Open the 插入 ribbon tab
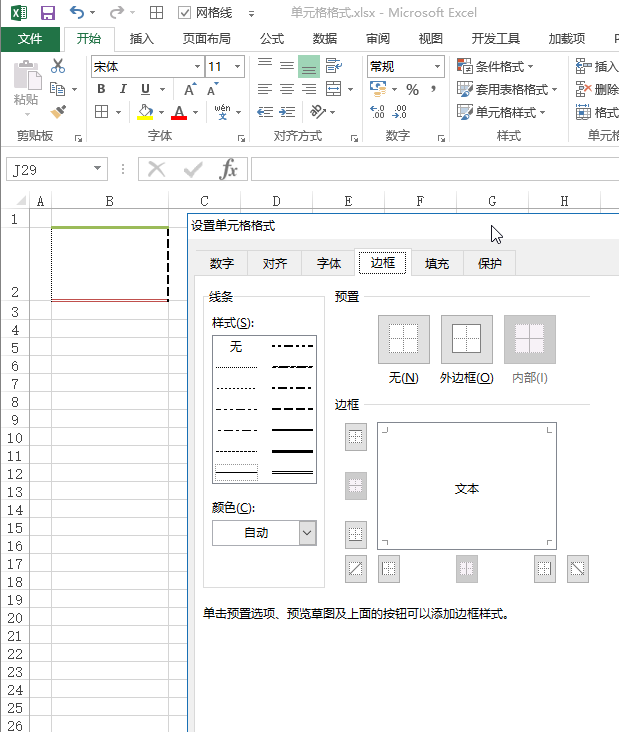 [x=142, y=39]
